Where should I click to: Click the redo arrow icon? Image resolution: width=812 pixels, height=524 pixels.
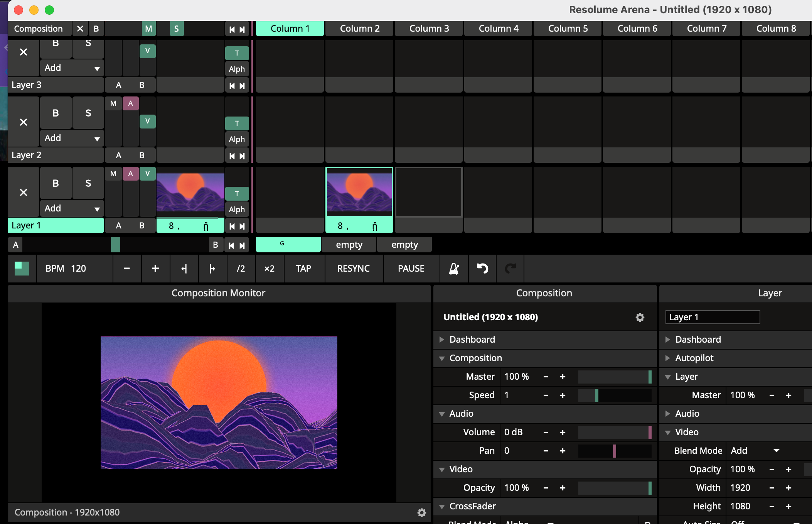coord(510,269)
